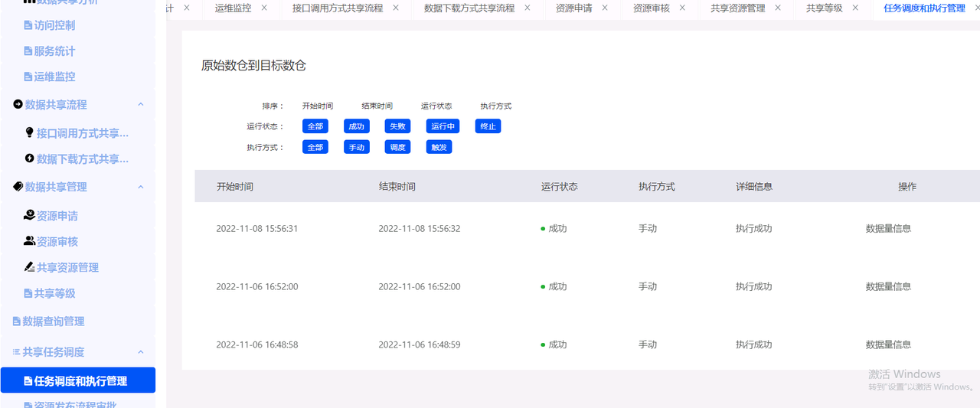Collapse the 数据共享流程 menu group

pos(140,104)
